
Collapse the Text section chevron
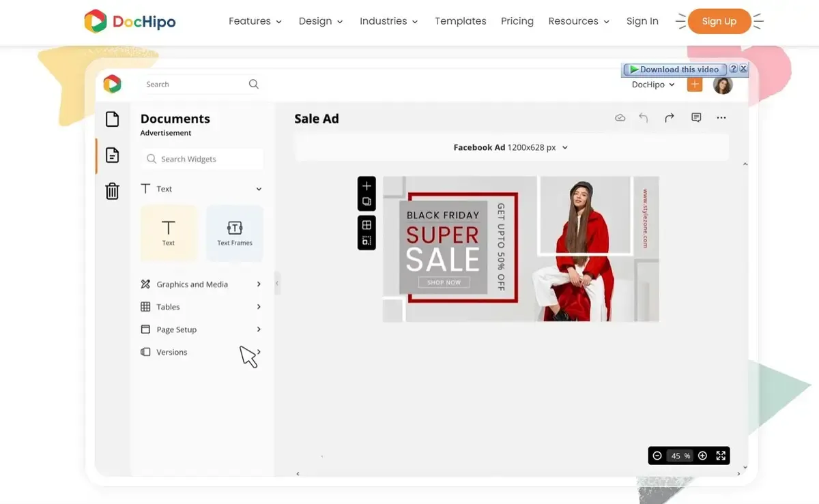pyautogui.click(x=259, y=189)
